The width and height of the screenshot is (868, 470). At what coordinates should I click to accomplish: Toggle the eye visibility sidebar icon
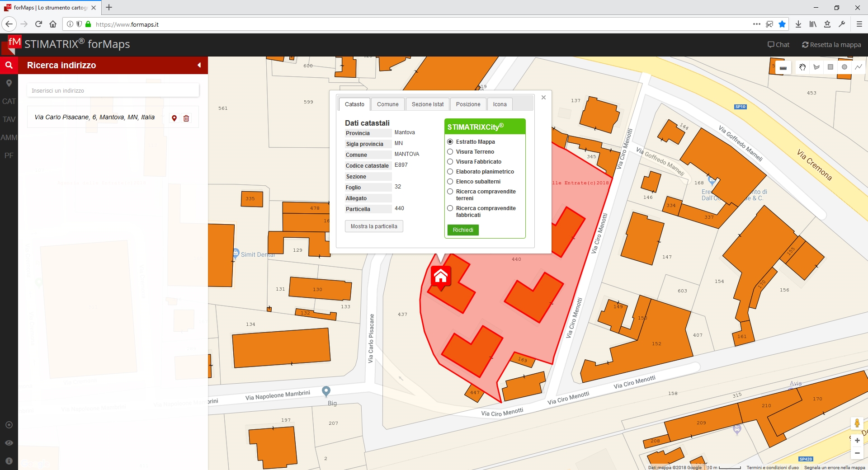click(x=9, y=443)
